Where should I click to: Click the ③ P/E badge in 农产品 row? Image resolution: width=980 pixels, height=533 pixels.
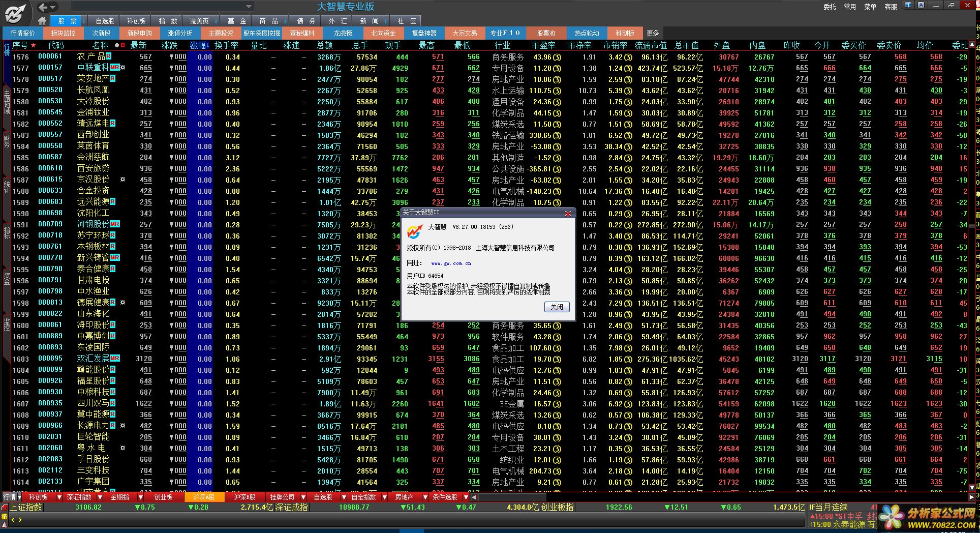[x=558, y=57]
